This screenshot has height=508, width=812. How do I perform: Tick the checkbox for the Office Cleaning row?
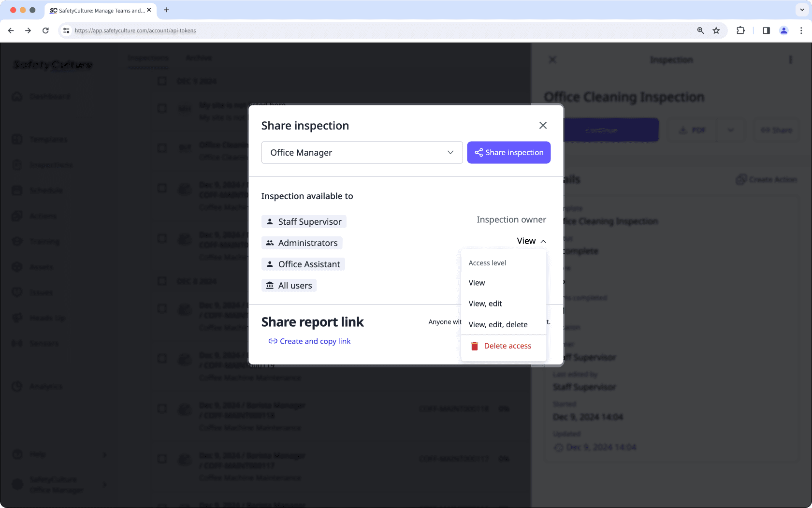162,148
